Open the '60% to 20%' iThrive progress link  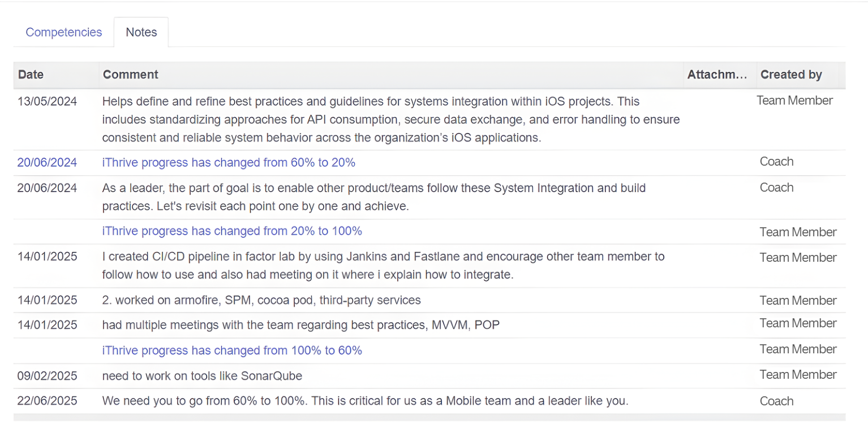pos(229,163)
